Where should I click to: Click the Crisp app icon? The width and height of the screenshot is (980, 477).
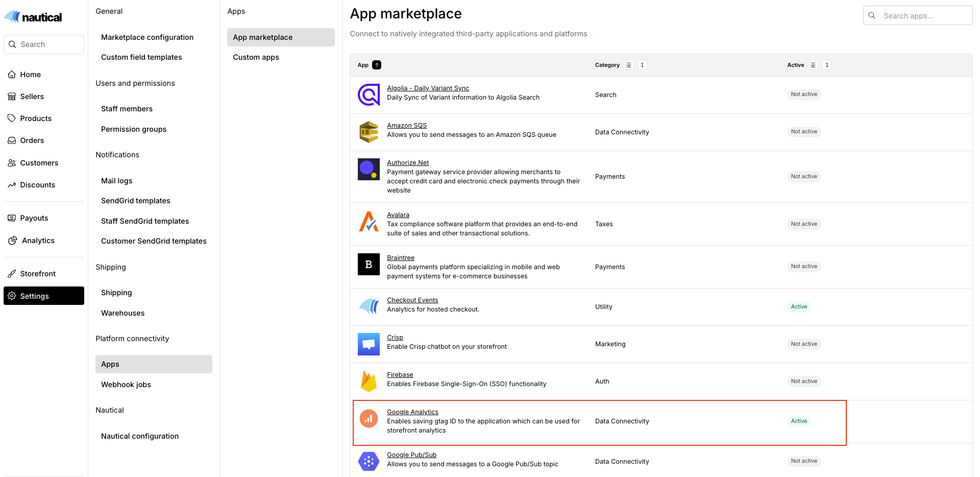(369, 344)
